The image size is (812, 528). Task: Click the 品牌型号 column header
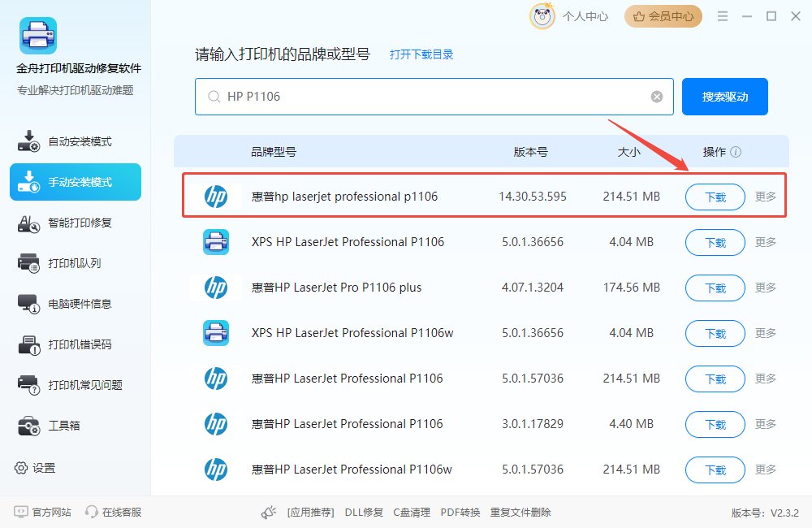[x=274, y=152]
